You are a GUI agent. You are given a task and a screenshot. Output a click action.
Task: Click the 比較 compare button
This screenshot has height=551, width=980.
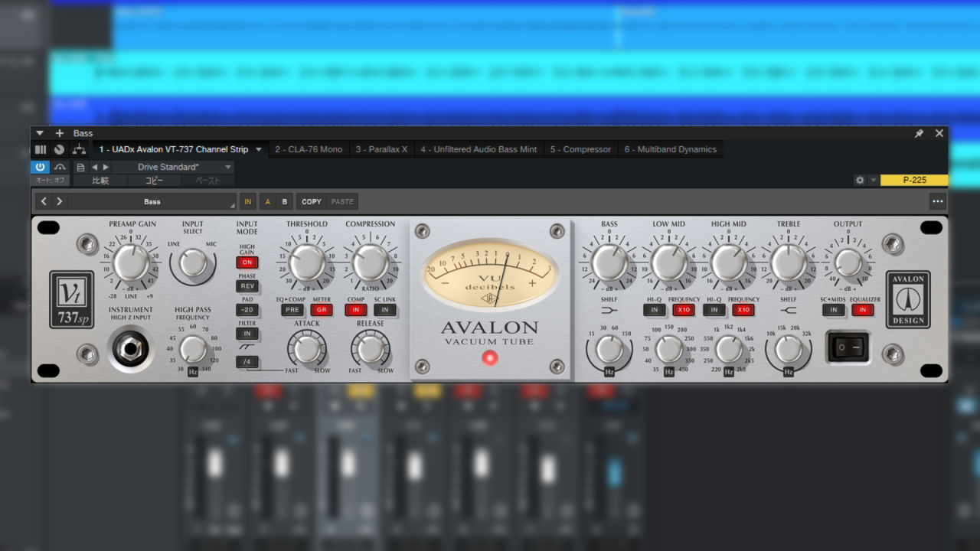click(x=100, y=181)
